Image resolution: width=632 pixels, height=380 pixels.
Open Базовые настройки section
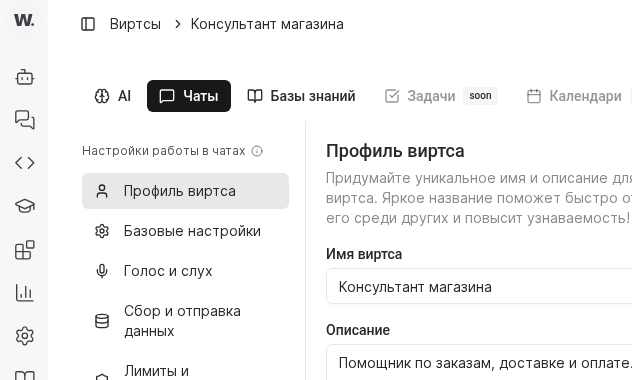pos(185,231)
